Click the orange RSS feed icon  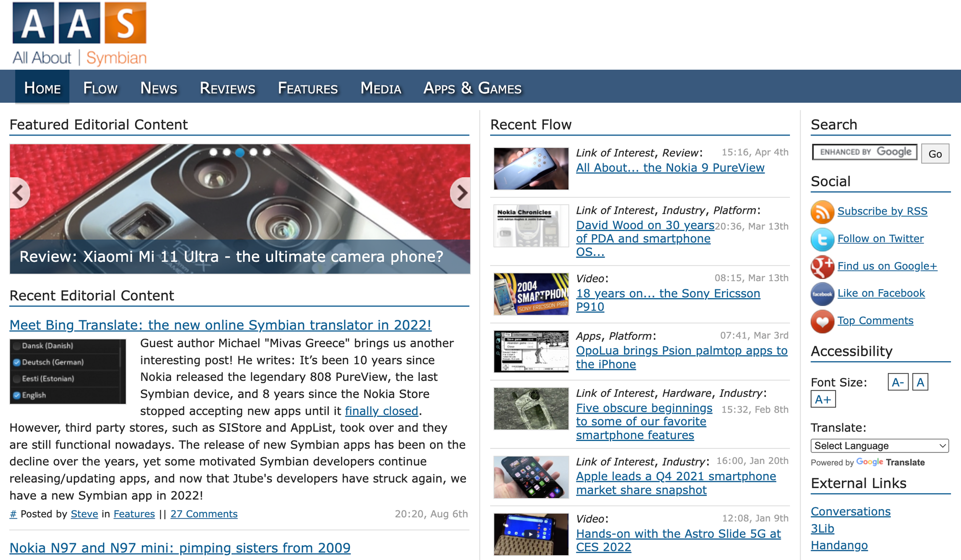pyautogui.click(x=822, y=212)
